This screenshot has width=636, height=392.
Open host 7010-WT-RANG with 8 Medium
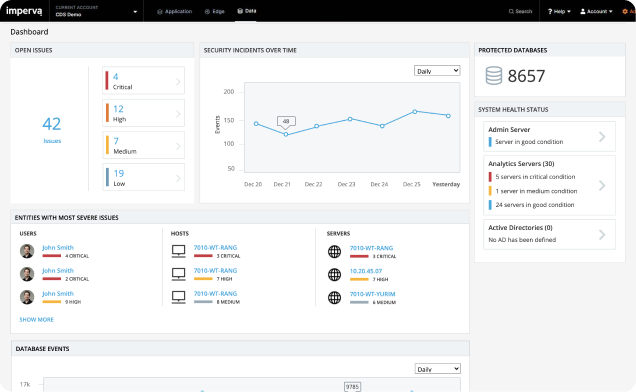215,294
